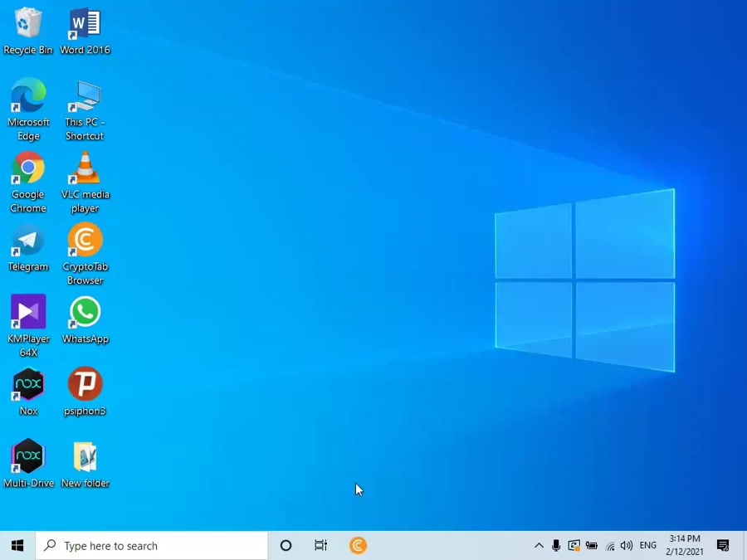Select the New folder desktop icon
Screen dimensions: 747x560
tap(85, 463)
